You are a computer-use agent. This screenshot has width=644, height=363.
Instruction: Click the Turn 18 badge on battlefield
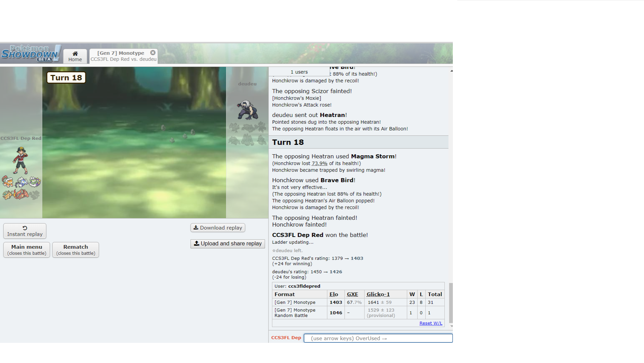(x=66, y=78)
